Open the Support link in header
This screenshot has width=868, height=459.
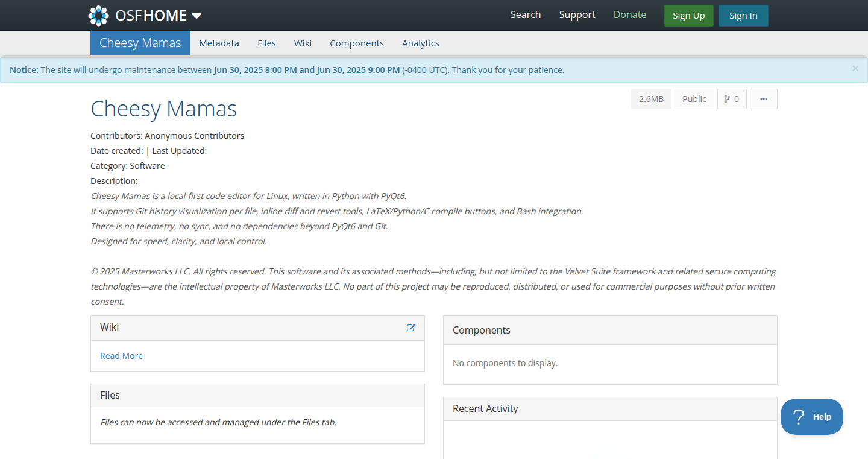[x=577, y=15]
